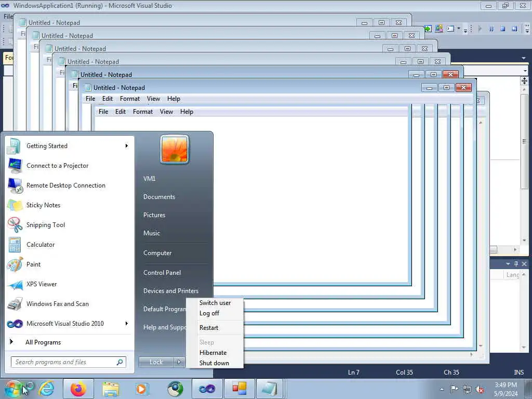Launch Calculator from the Start menu
This screenshot has width=532, height=399.
tap(70, 244)
